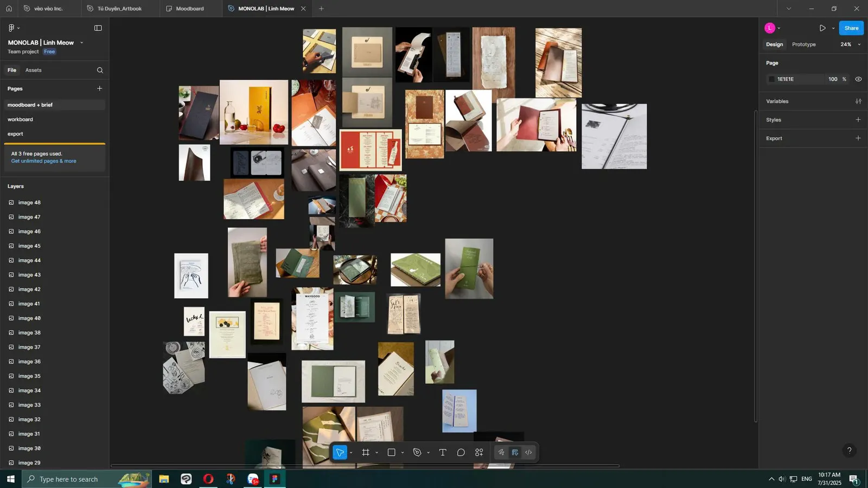
Task: Expand the file name MONOLAB dropdown
Action: [x=82, y=43]
